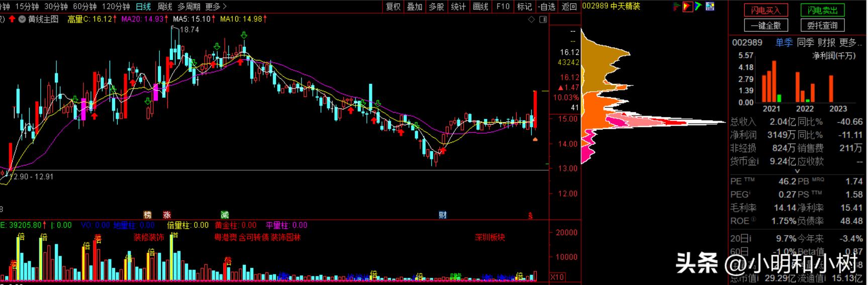Switch to the 30分钟 period tab

pos(56,7)
